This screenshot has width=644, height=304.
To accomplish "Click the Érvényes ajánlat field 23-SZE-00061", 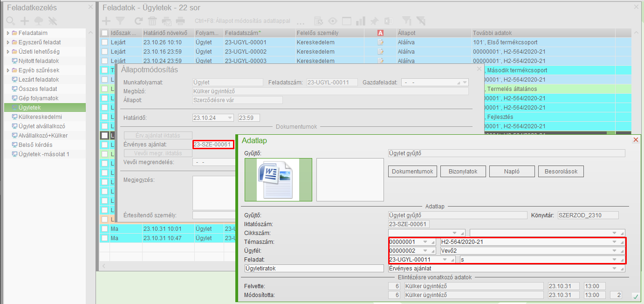I will 213,145.
